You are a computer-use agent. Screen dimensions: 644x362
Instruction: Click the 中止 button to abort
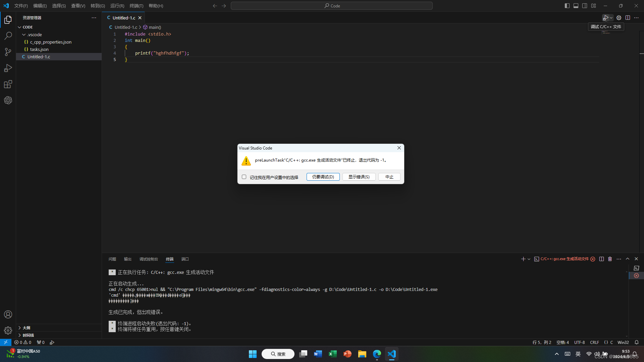pos(389,177)
